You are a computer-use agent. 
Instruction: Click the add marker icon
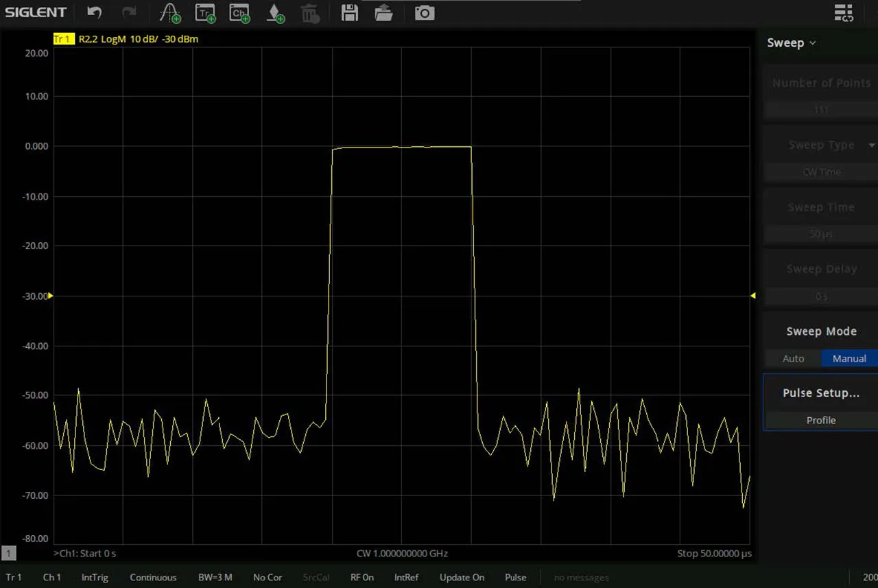click(275, 13)
